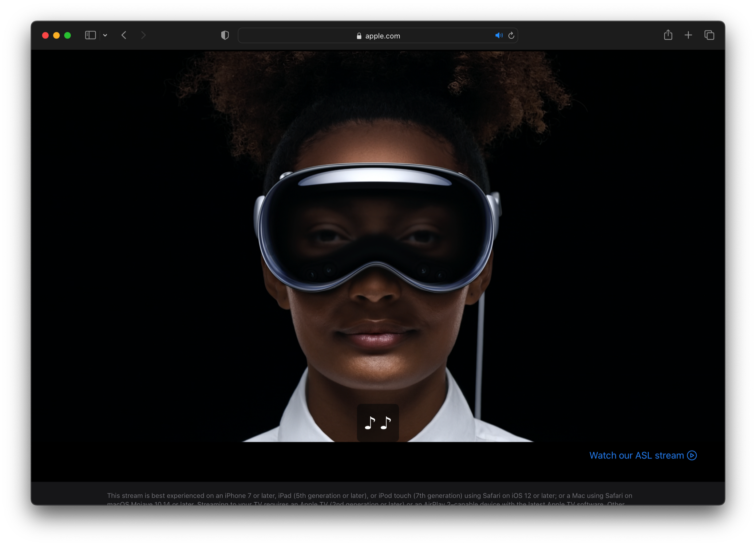Click the apple.com address bar
This screenshot has height=546, width=756.
(378, 36)
